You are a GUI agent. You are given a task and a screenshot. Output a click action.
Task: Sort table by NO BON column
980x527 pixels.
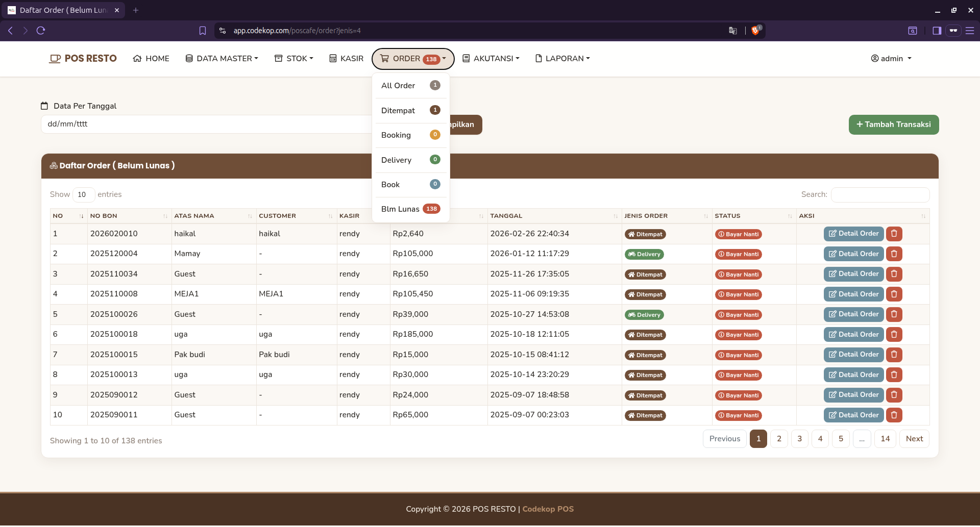tap(129, 216)
